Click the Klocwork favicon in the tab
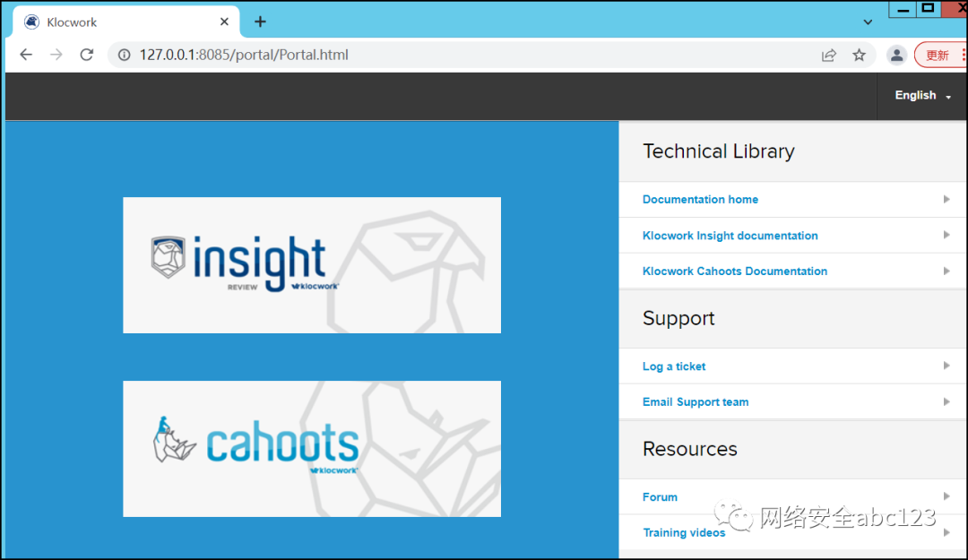This screenshot has height=560, width=968. [31, 22]
